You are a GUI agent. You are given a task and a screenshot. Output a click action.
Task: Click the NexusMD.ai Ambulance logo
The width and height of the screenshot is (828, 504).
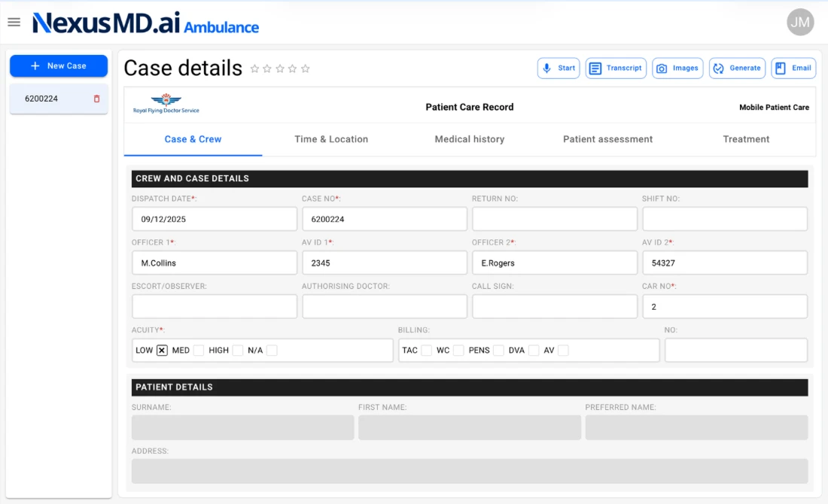pyautogui.click(x=146, y=23)
